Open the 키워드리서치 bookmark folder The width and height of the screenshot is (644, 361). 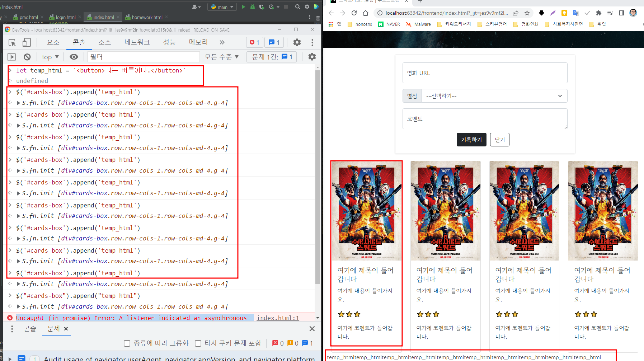click(454, 24)
